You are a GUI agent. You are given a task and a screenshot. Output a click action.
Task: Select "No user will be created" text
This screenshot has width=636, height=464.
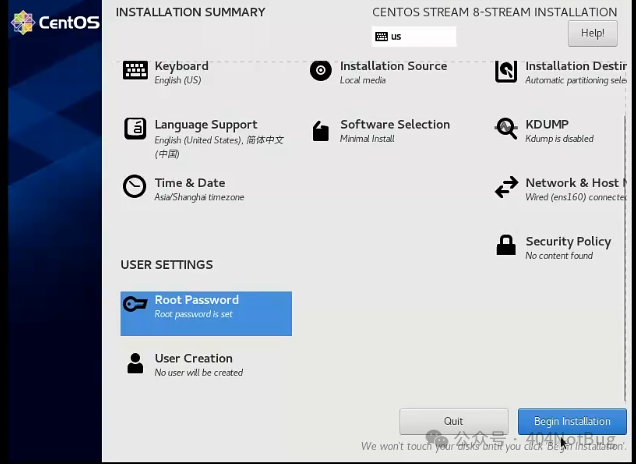pyautogui.click(x=199, y=373)
